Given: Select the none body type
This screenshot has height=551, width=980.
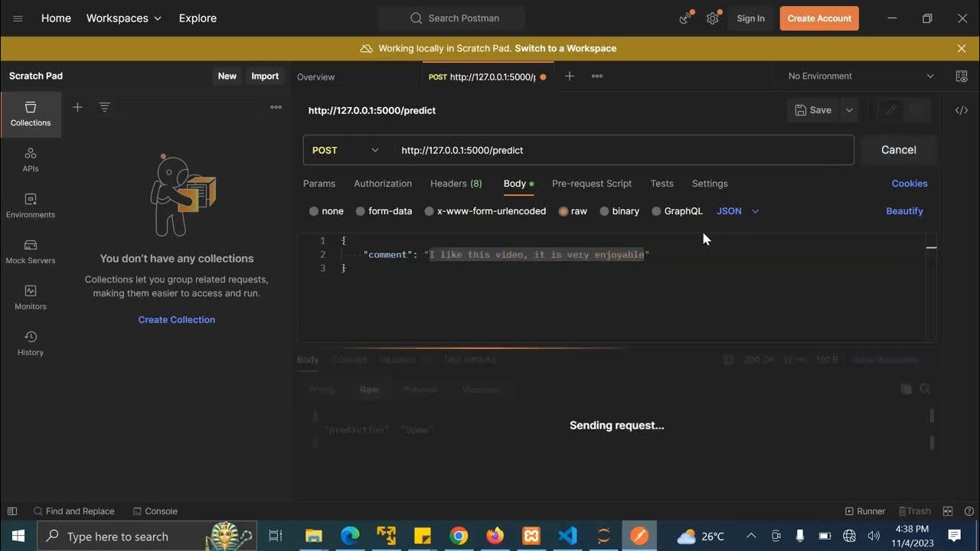Looking at the screenshot, I should (326, 211).
